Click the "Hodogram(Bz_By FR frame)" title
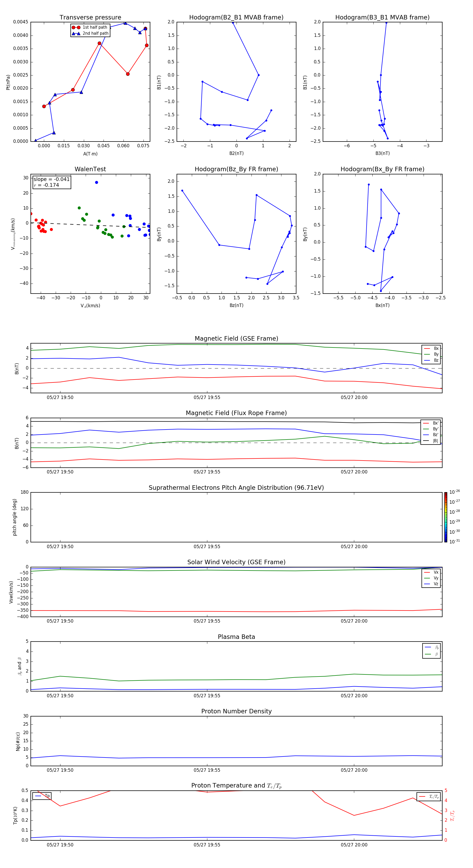This screenshot has width=473, height=868. pos(236,169)
